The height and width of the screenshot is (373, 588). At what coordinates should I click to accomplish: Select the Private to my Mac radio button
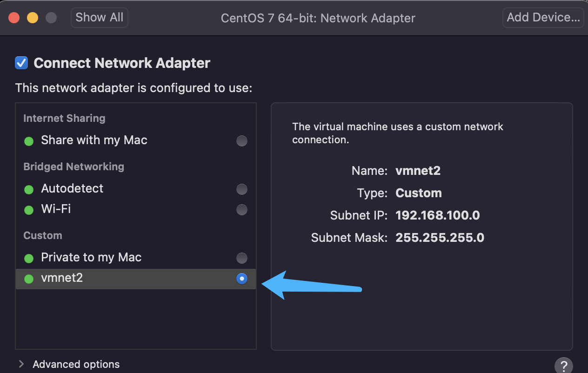242,258
